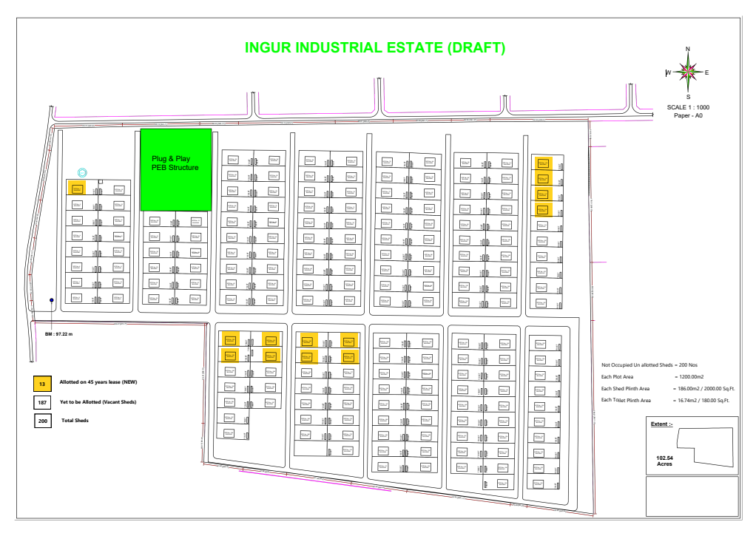756x536 pixels.
Task: Click 'Not Occupied Un allotted Sheds = 200 Nos'
Action: [649, 365]
